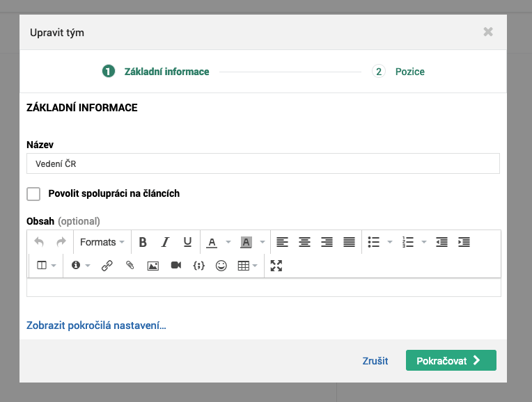532x402 pixels.
Task: Insert an image into the content
Action: pyautogui.click(x=153, y=266)
